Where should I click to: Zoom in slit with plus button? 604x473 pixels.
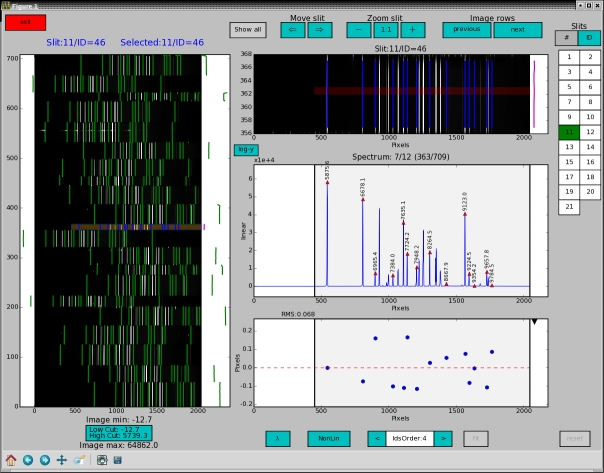(411, 30)
